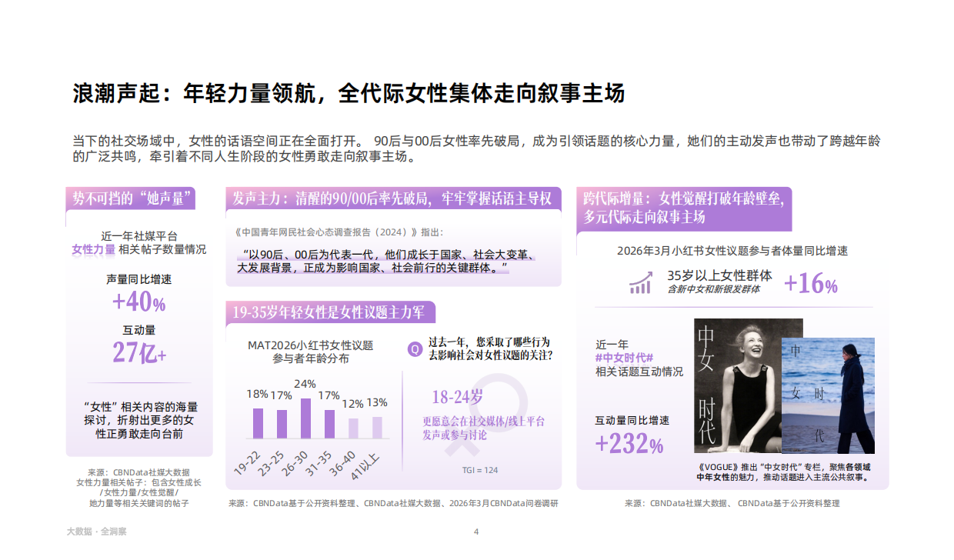Screen dimensions: 954x560
Task: Click the footer text 大数据 · 全洞察
Action: pyautogui.click(x=97, y=531)
